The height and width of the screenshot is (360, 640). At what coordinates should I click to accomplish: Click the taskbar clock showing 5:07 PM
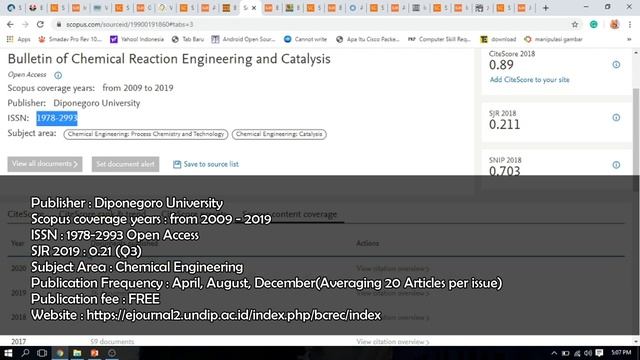click(x=621, y=353)
